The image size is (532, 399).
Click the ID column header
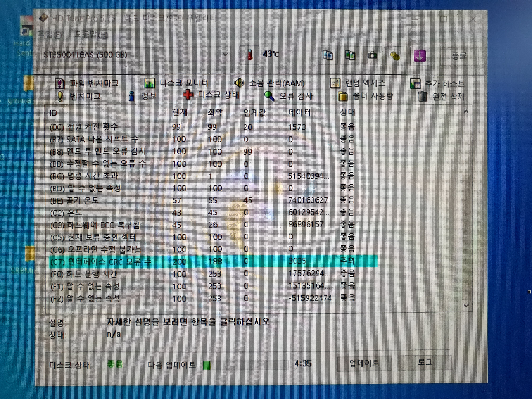pos(53,113)
